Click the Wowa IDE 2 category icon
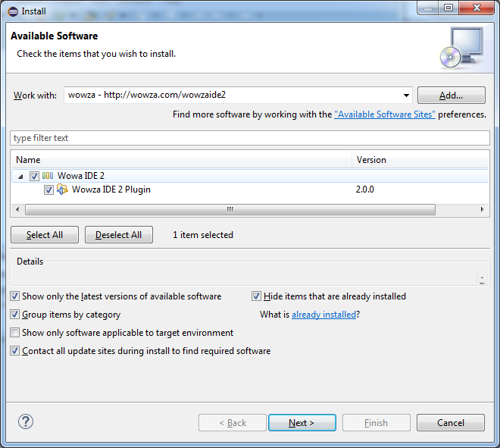The height and width of the screenshot is (448, 500). 48,176
